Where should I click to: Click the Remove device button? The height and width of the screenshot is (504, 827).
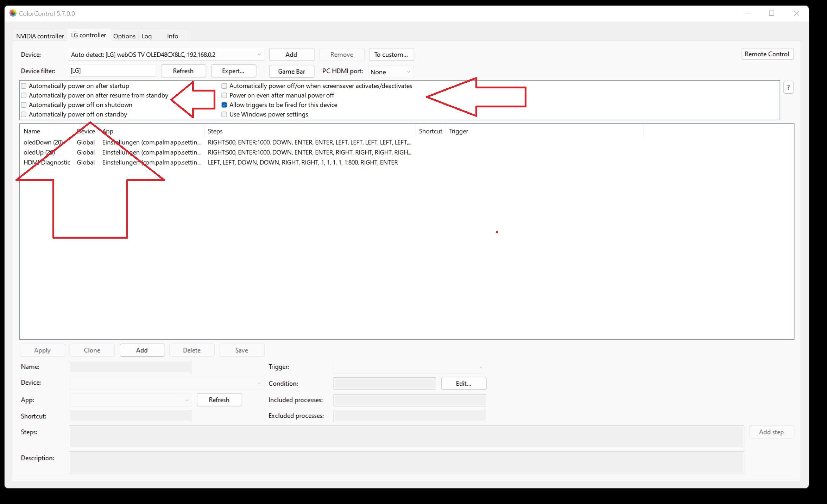[x=343, y=54]
